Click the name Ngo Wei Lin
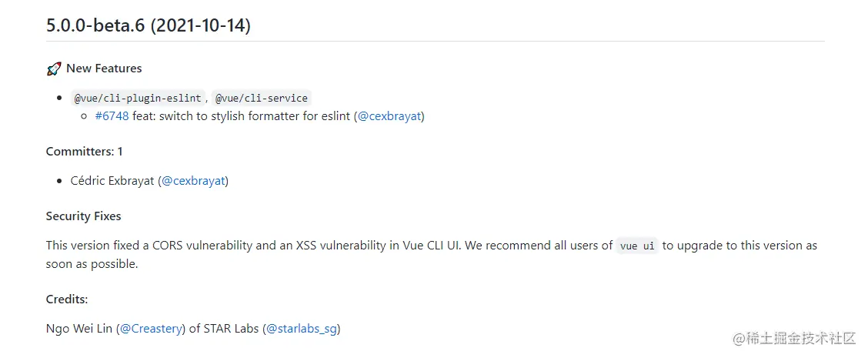 79,329
